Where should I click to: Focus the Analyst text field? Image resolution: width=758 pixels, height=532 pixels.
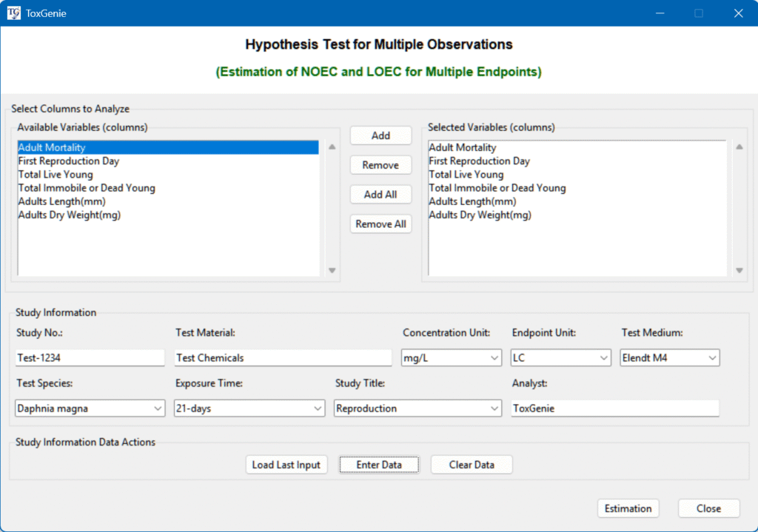coord(614,408)
